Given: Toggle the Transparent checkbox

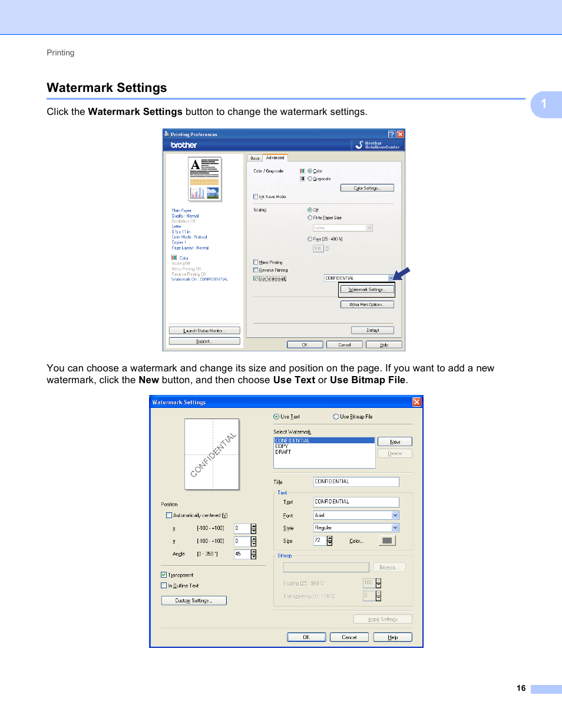Looking at the screenshot, I should click(x=164, y=575).
